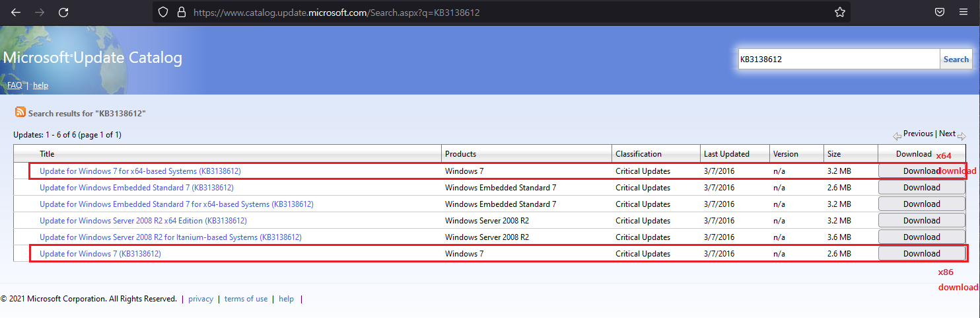980x318 pixels.
Task: Sort by the Classification column header
Action: coord(639,154)
